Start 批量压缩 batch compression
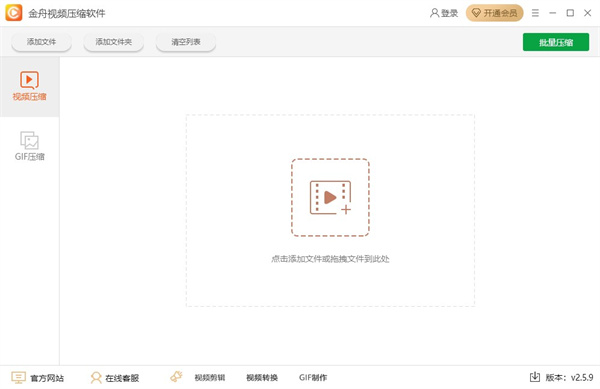This screenshot has width=600, height=389. point(556,42)
